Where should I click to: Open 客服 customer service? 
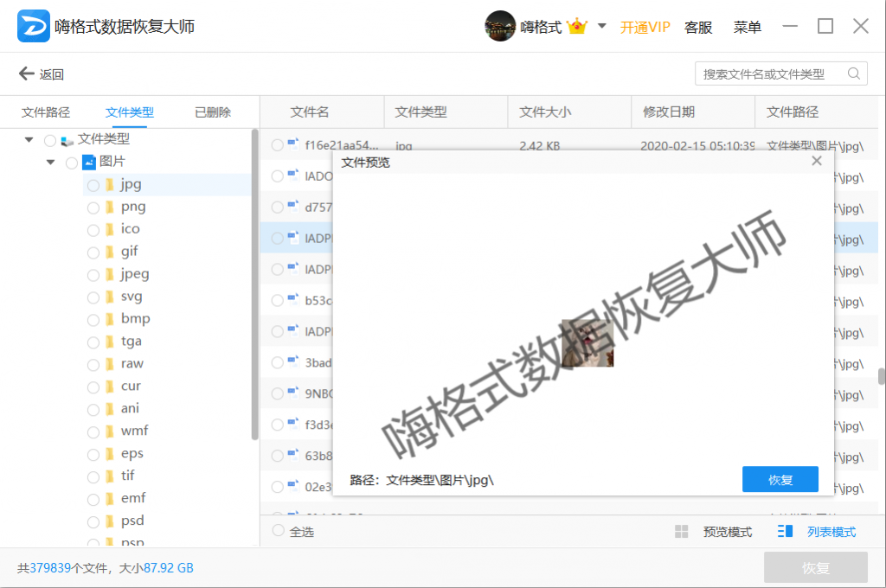[698, 27]
